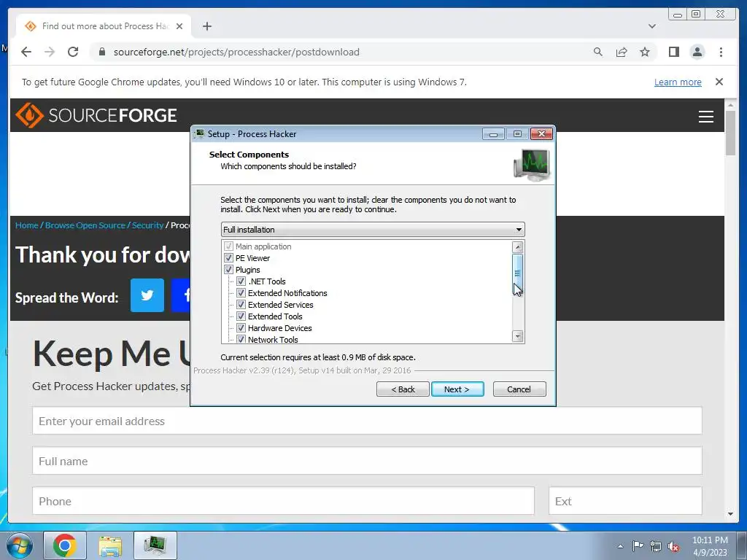This screenshot has width=747, height=560.
Task: Click the Next > button
Action: (457, 389)
